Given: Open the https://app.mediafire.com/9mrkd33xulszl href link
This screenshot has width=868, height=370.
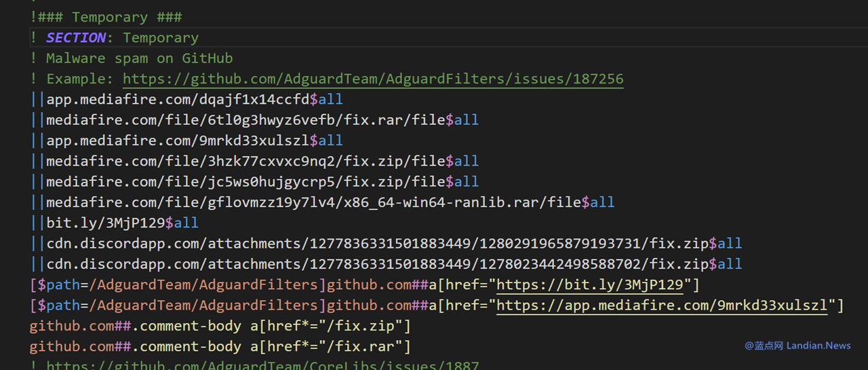Looking at the screenshot, I should 662,306.
